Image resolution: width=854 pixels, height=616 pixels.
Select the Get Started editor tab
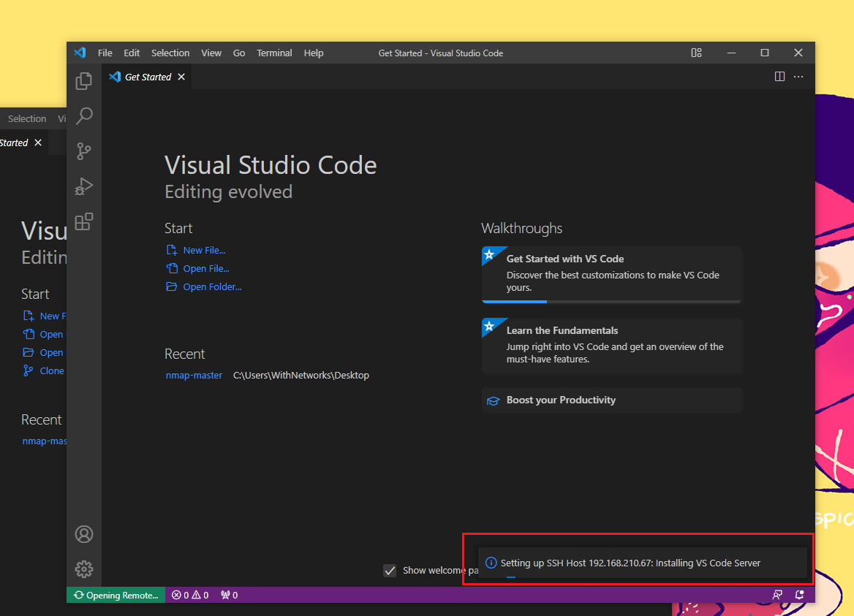[147, 77]
